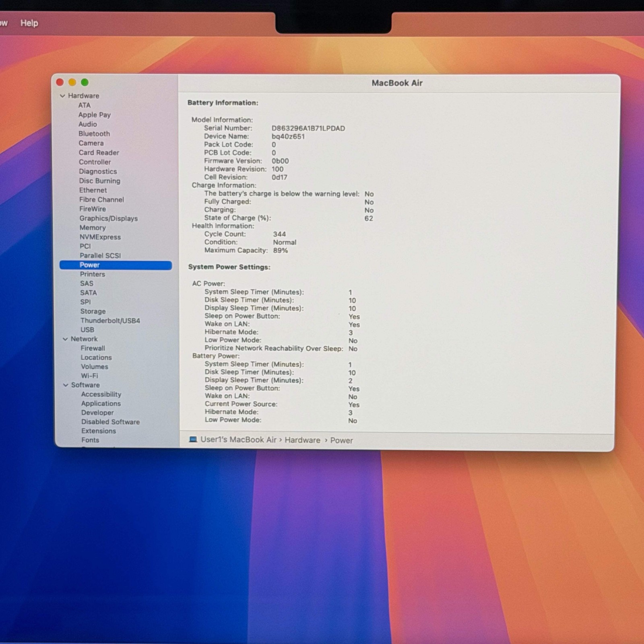Open the Memory hardware entry

pos(93,228)
